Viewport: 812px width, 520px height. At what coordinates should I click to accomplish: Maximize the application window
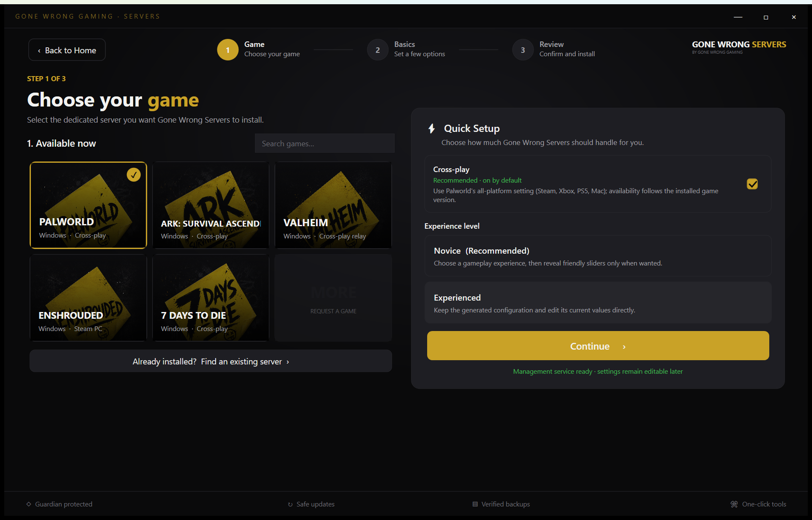click(766, 17)
